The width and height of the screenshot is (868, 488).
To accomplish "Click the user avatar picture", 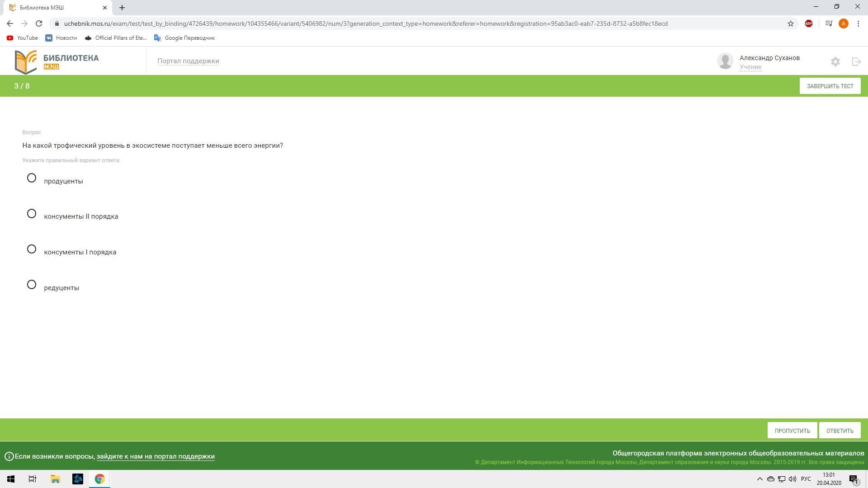I will pos(725,61).
